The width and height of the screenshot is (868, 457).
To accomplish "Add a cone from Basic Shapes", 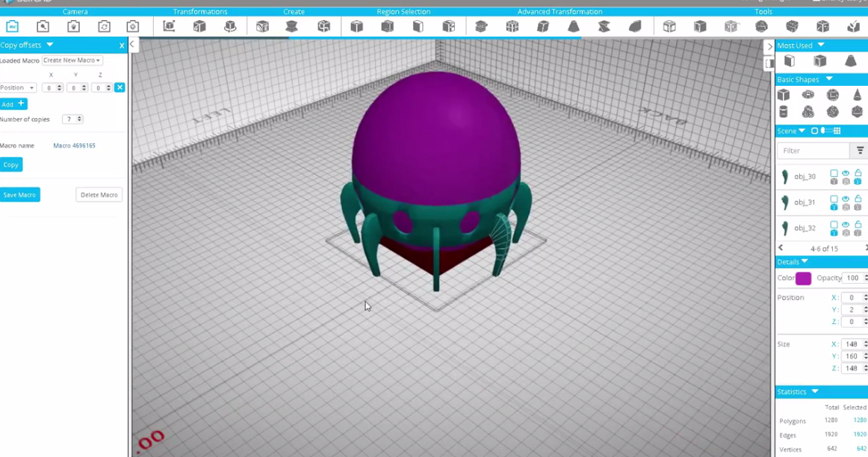I will pos(857,95).
